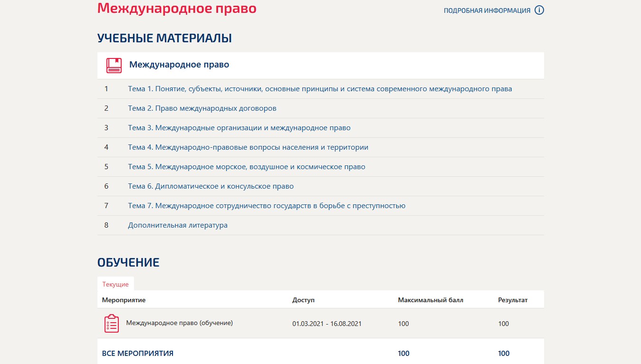This screenshot has width=641, height=364.
Task: Click the ОБУЧЕНИЕ heading
Action: point(128,262)
